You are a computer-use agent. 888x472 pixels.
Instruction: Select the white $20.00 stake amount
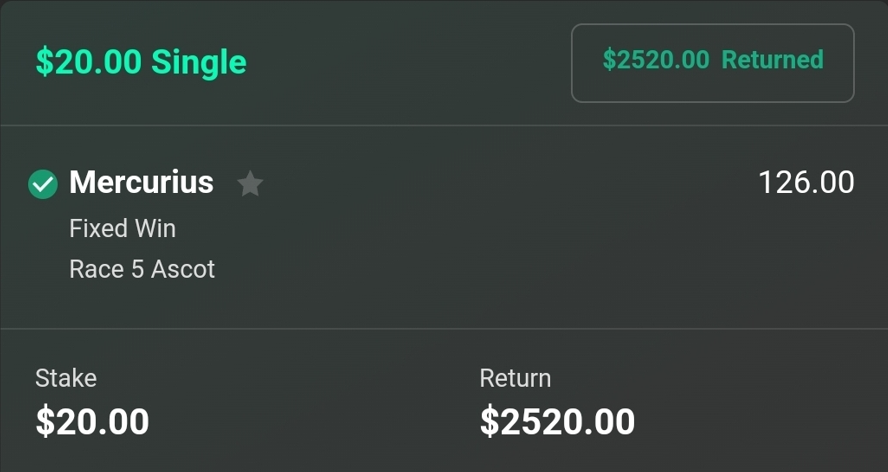[x=92, y=421]
